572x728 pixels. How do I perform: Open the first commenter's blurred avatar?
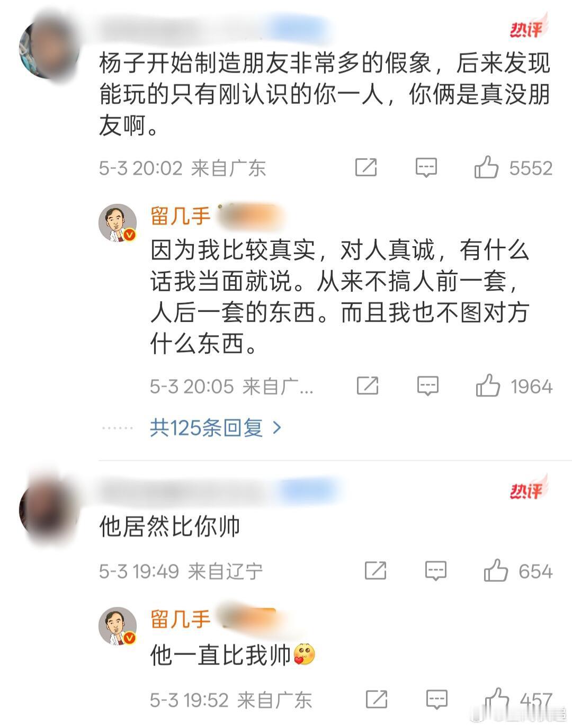point(49,48)
